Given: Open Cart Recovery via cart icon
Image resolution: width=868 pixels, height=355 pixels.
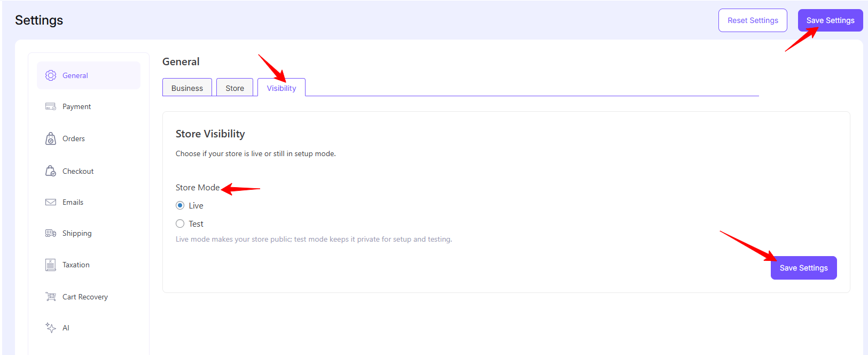Looking at the screenshot, I should [x=51, y=297].
